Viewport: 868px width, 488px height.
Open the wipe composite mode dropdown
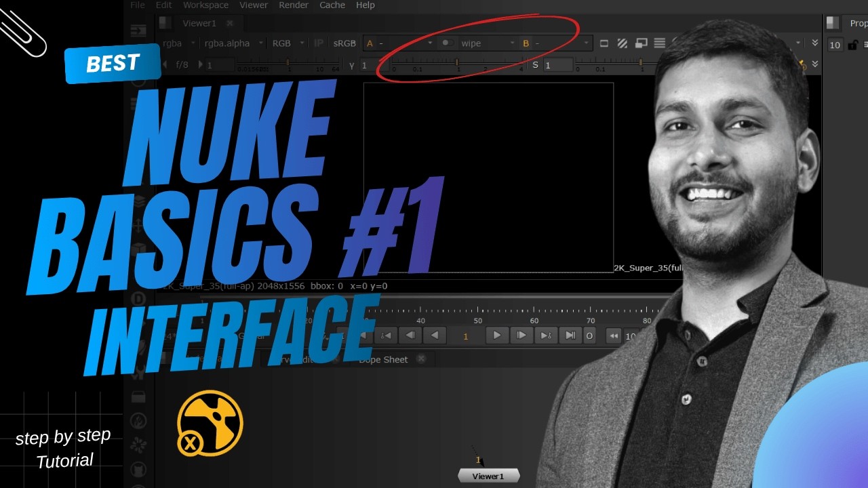pyautogui.click(x=487, y=43)
